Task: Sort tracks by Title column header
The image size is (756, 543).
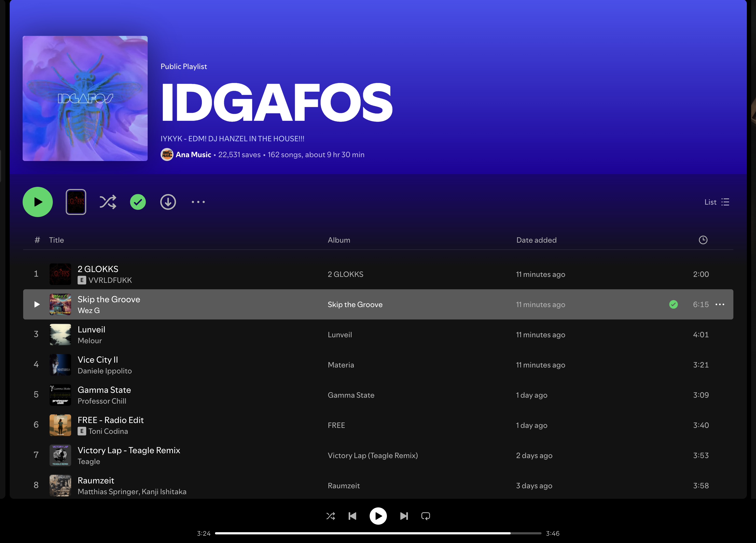Action: tap(56, 240)
